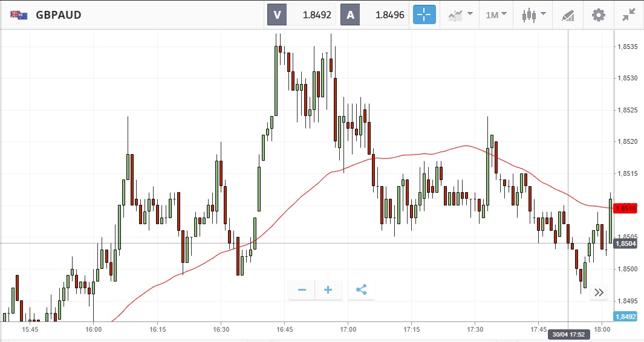The image size is (644, 342).
Task: Click the GBPAUD flag icon
Action: tap(19, 15)
